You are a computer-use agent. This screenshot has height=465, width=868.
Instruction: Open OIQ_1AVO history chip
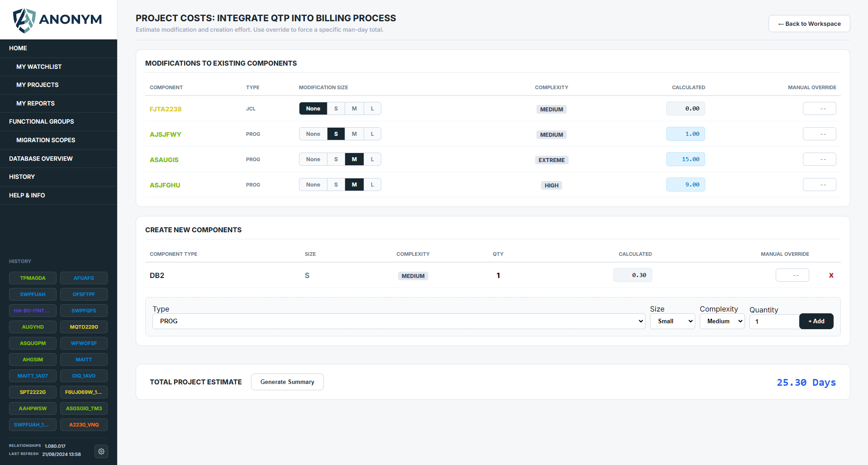click(84, 376)
